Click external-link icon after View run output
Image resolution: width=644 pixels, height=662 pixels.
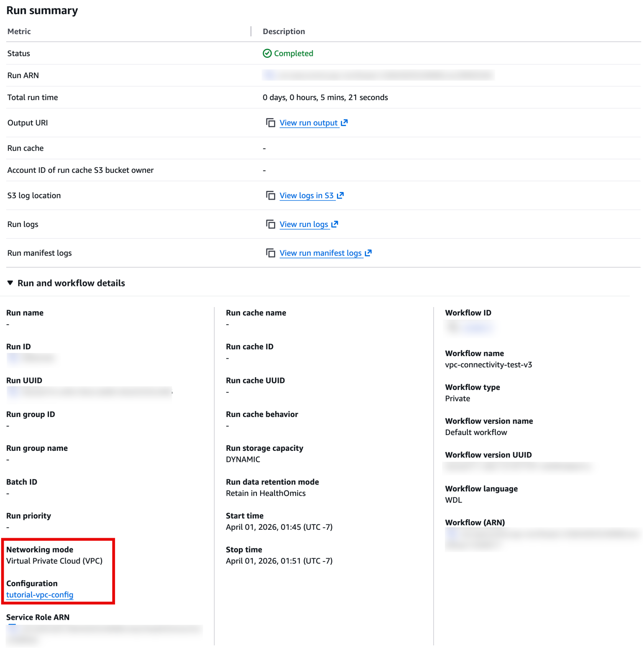344,123
